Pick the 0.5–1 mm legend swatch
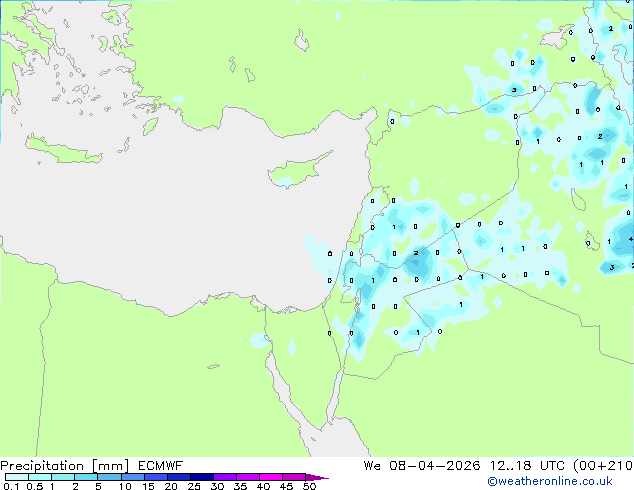This screenshot has height=490, width=634. coord(40,477)
